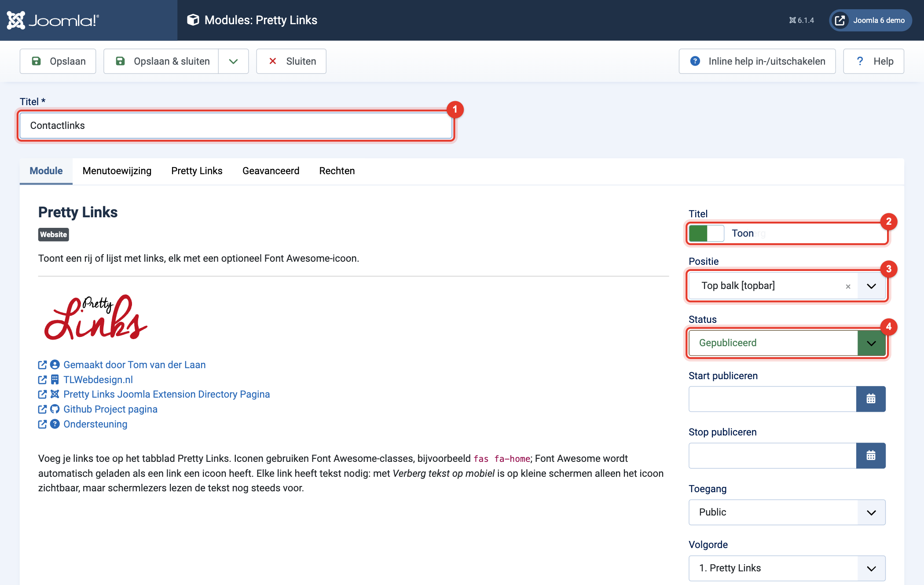Image resolution: width=924 pixels, height=585 pixels.
Task: Click the external link icon in the Joomla 6 demo button
Action: tap(840, 20)
